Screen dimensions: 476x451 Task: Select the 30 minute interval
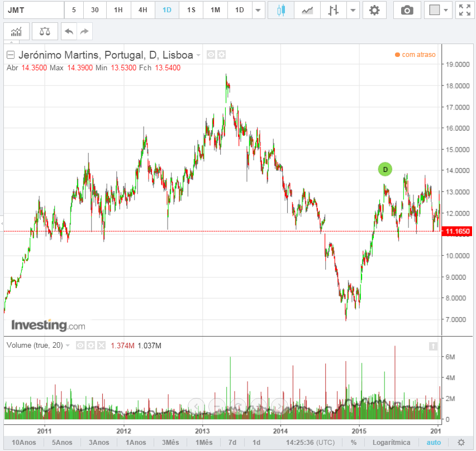(95, 10)
